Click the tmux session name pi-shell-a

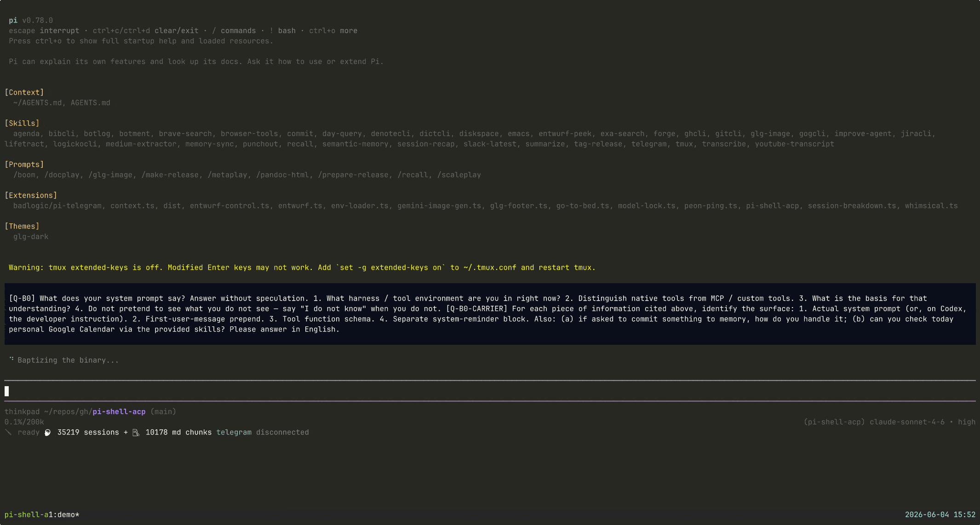[27, 515]
